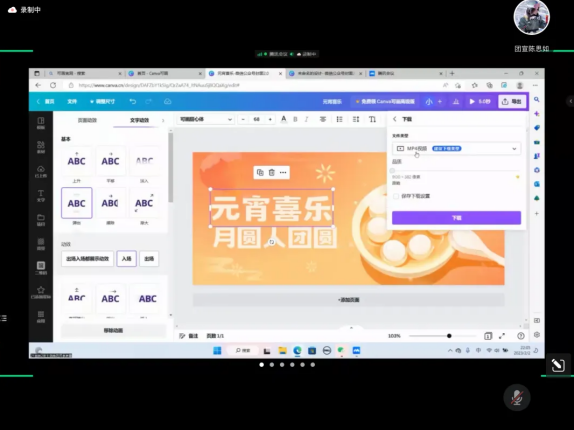Viewport: 574px width, 430px height.
Task: Duplicate the selected text element
Action: [x=260, y=172]
